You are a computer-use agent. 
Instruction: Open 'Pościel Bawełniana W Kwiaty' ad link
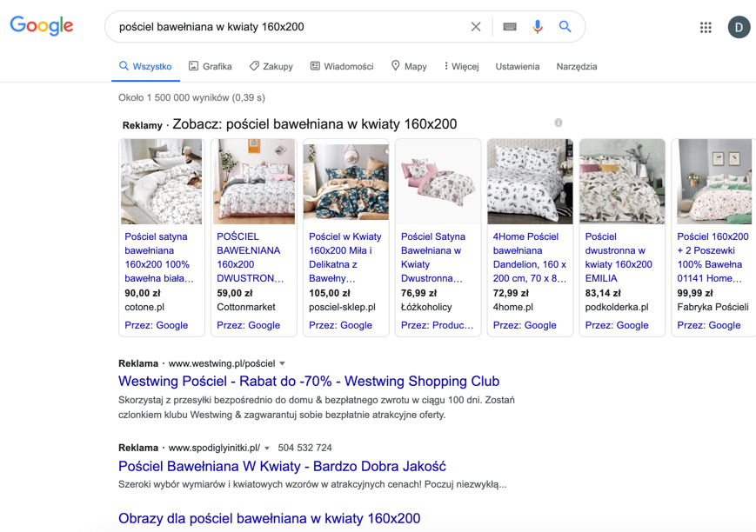click(282, 467)
